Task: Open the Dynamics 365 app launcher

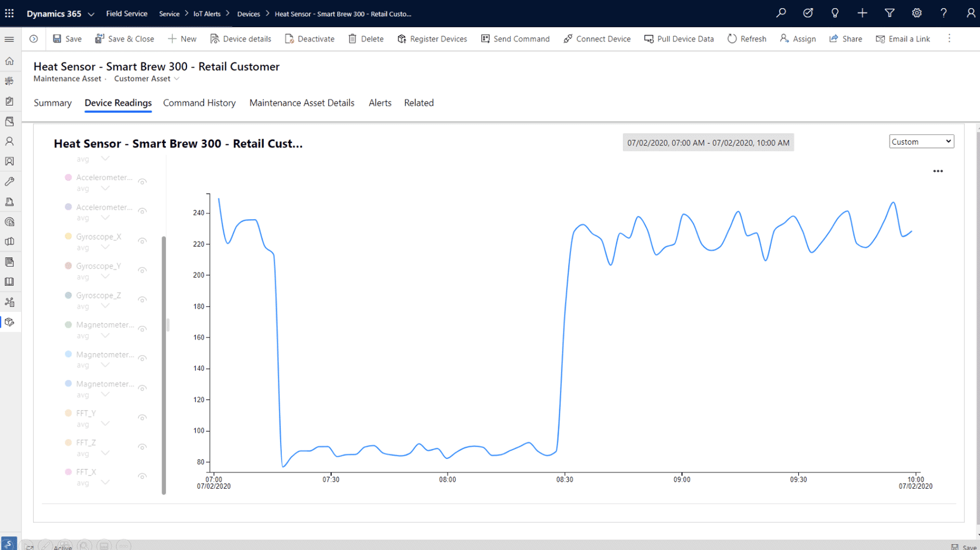Action: click(x=9, y=13)
